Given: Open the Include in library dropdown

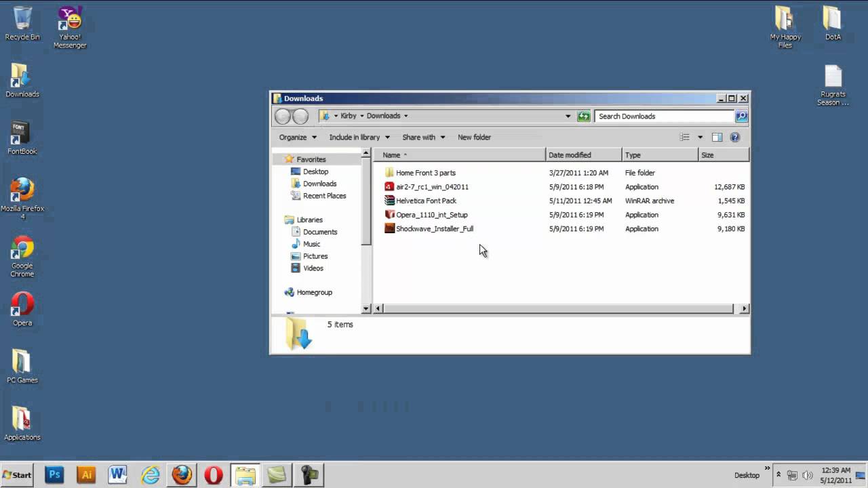Looking at the screenshot, I should click(x=359, y=137).
